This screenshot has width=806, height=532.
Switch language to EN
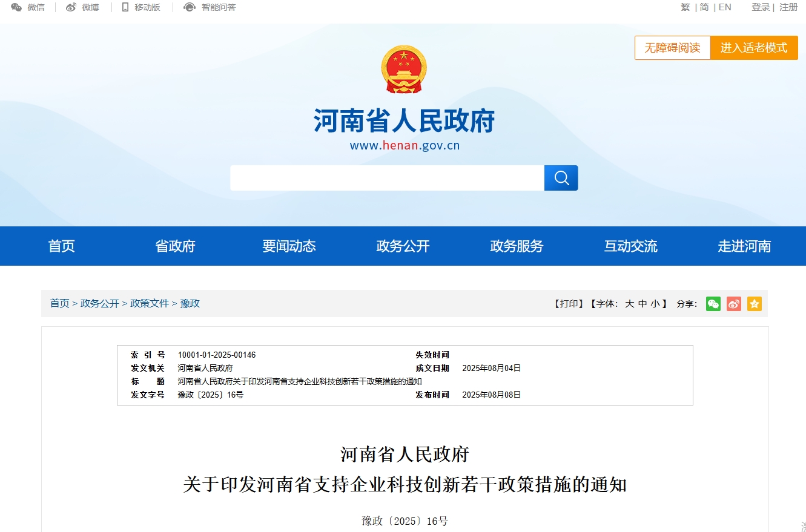(724, 7)
